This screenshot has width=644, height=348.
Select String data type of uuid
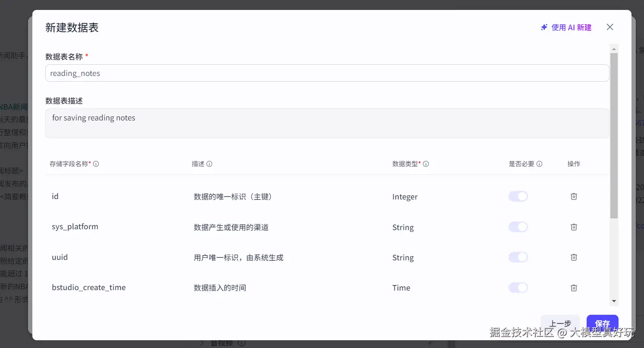pyautogui.click(x=403, y=258)
